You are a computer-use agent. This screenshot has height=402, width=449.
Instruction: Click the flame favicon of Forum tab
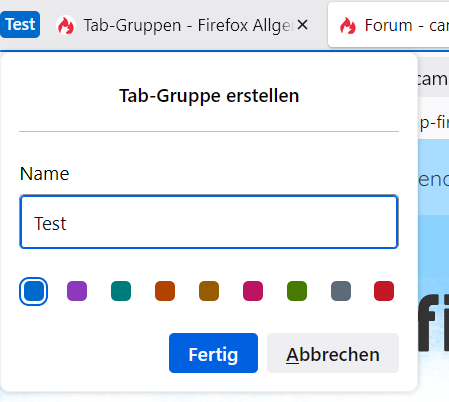click(x=347, y=25)
